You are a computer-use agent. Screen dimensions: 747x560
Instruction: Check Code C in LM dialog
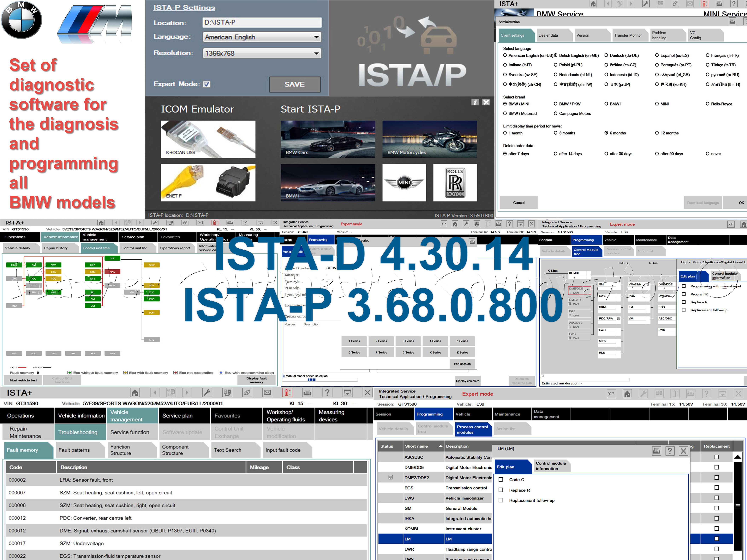point(501,479)
